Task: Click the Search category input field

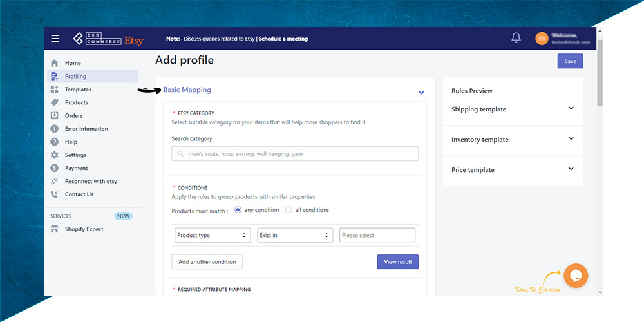Action: [x=295, y=154]
